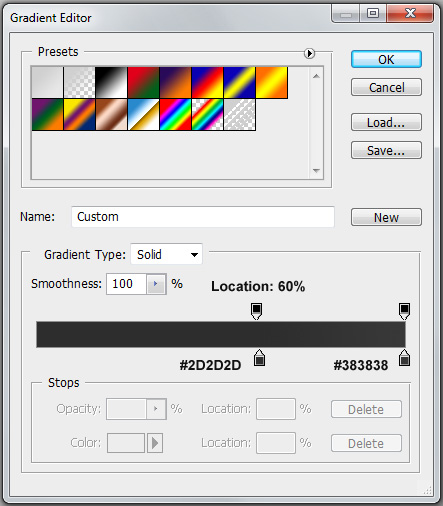Open the Gradient Type dropdown

point(166,254)
